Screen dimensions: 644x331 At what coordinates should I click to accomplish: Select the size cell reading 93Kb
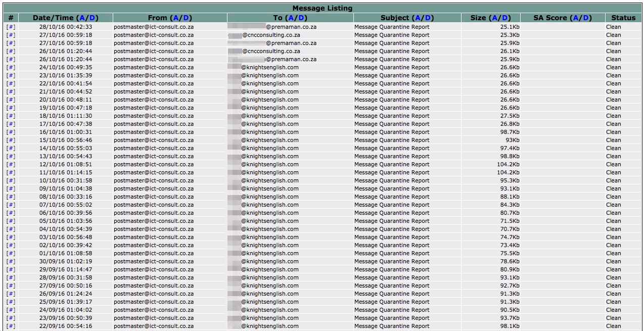490,140
